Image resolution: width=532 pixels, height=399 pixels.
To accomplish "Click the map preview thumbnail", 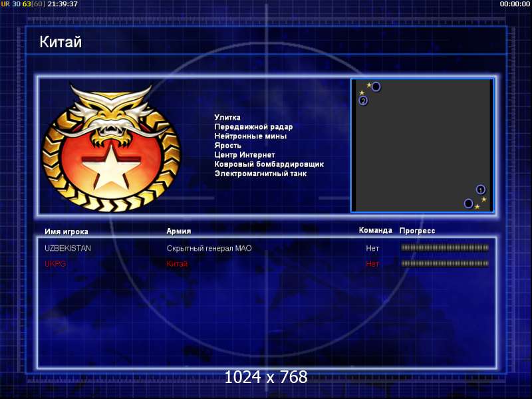I will click(x=422, y=146).
